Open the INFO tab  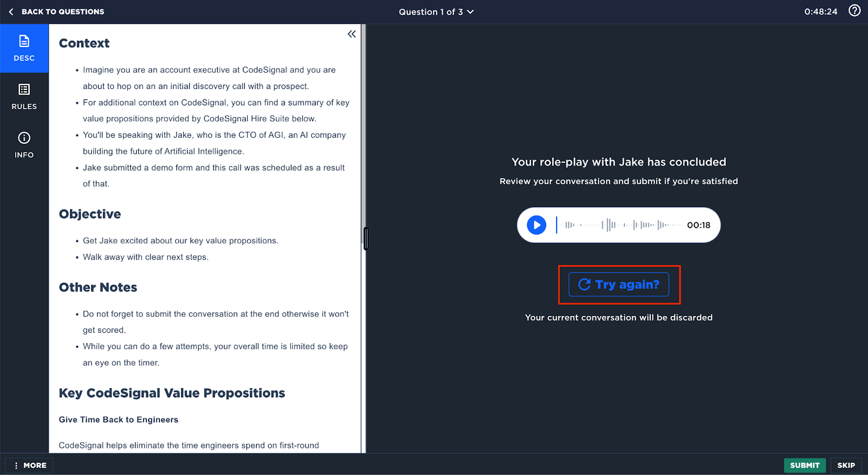[24, 145]
